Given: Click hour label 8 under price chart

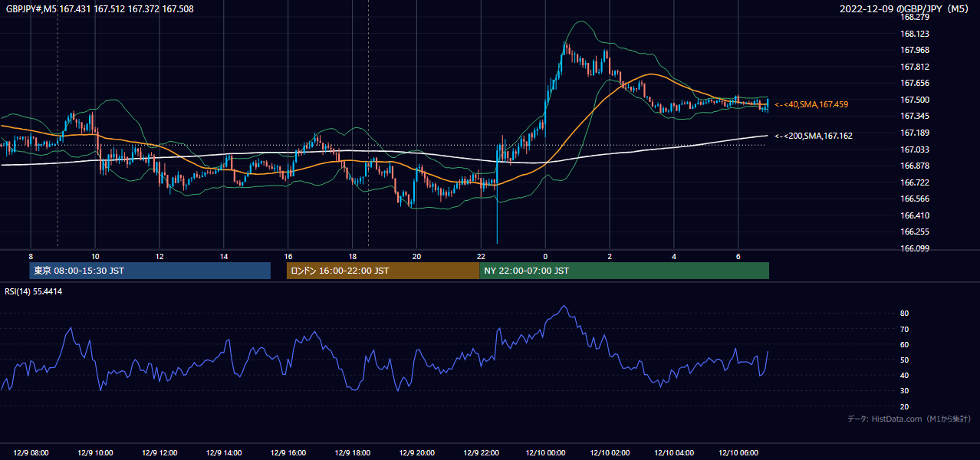Looking at the screenshot, I should coord(31,256).
